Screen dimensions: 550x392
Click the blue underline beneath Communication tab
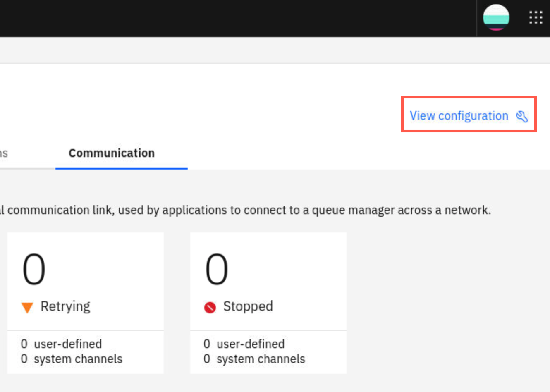point(122,169)
